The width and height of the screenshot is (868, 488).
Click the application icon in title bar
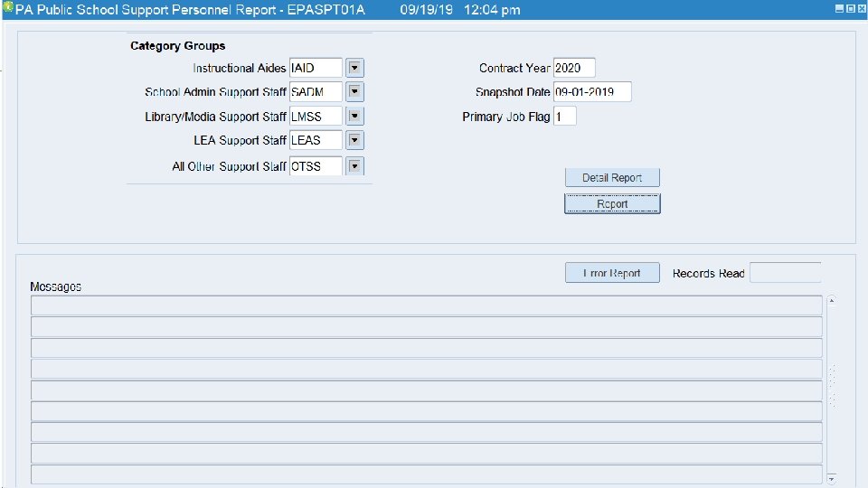coord(8,7)
